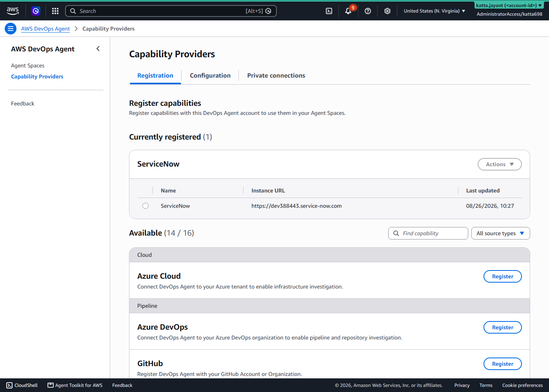Viewport: 549px width, 392px height.
Task: Open Cookie preferences in the footer
Action: (x=522, y=385)
